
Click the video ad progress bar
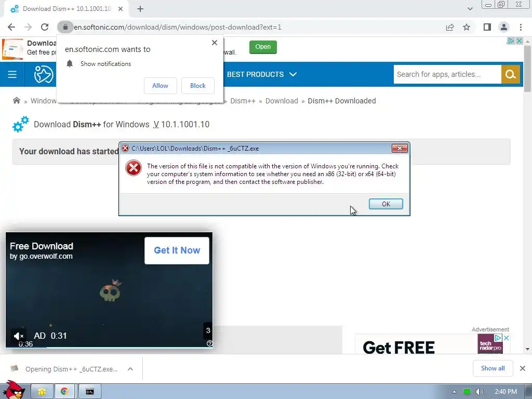(109, 347)
